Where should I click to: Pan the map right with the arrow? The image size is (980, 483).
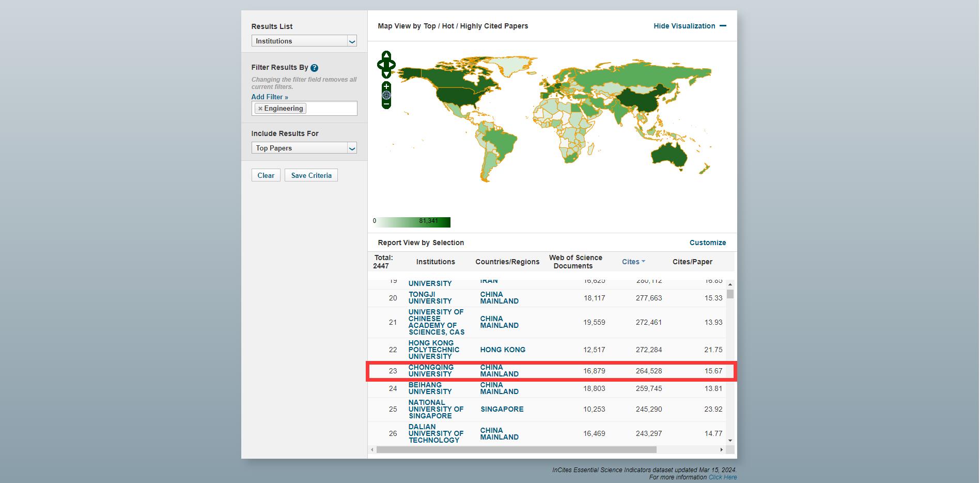click(392, 65)
